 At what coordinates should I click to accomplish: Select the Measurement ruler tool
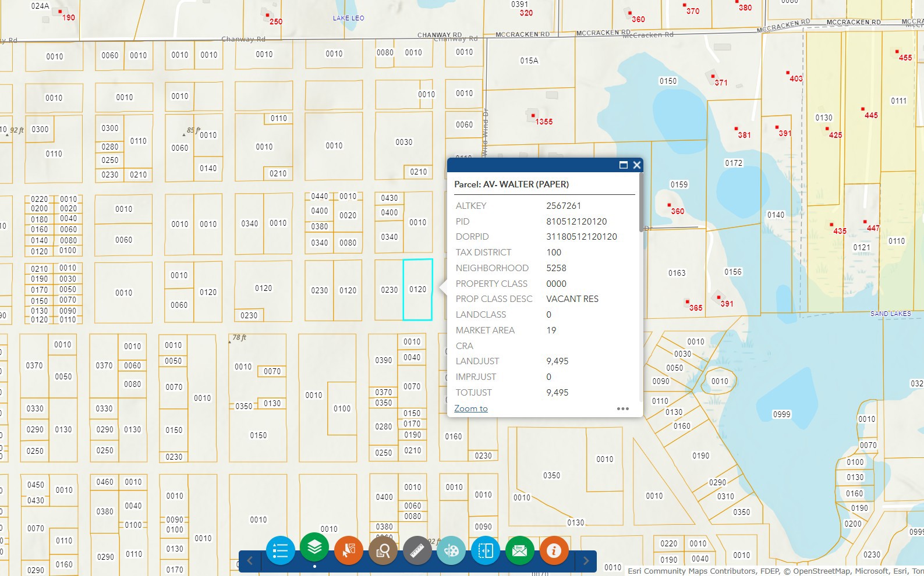pyautogui.click(x=417, y=550)
